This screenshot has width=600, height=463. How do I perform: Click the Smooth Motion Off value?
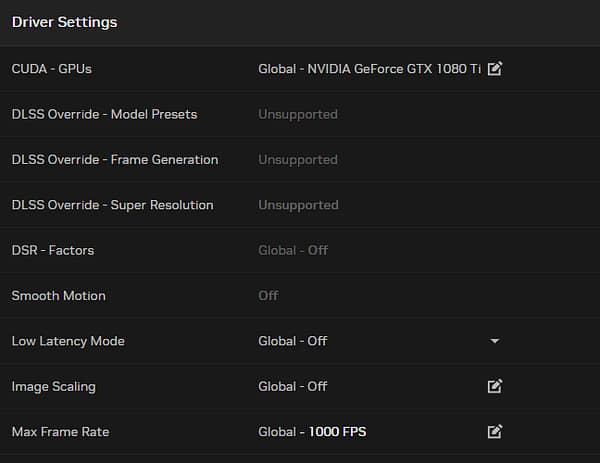pyautogui.click(x=268, y=296)
